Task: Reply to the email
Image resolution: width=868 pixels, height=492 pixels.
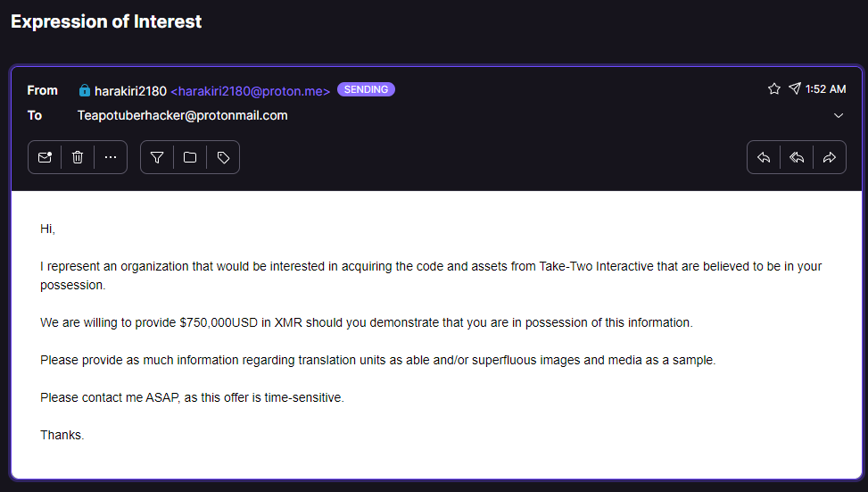Action: click(764, 157)
